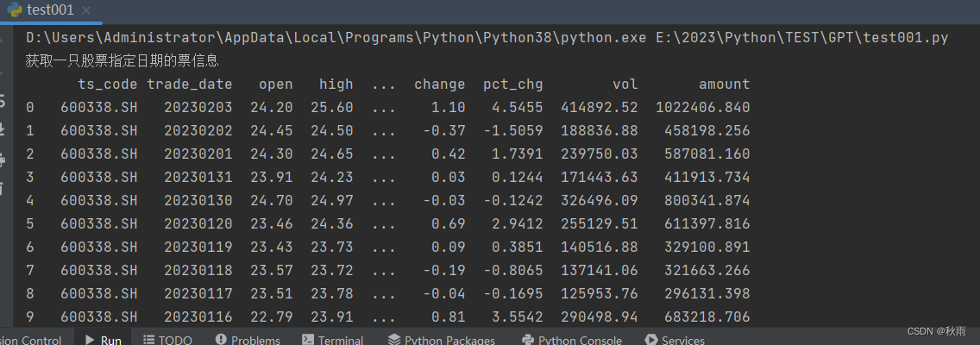Click pct_chg value 0.3851
This screenshot has width=980, height=345.
[518, 247]
